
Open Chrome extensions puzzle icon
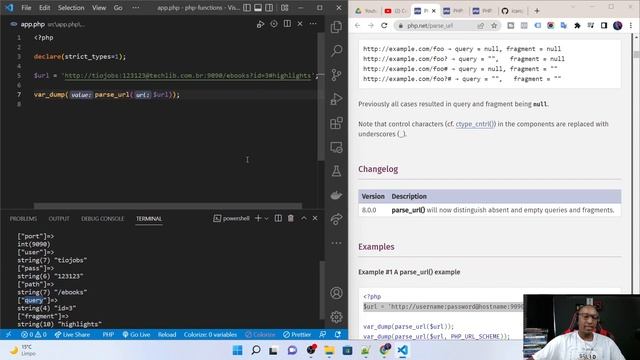577,26
